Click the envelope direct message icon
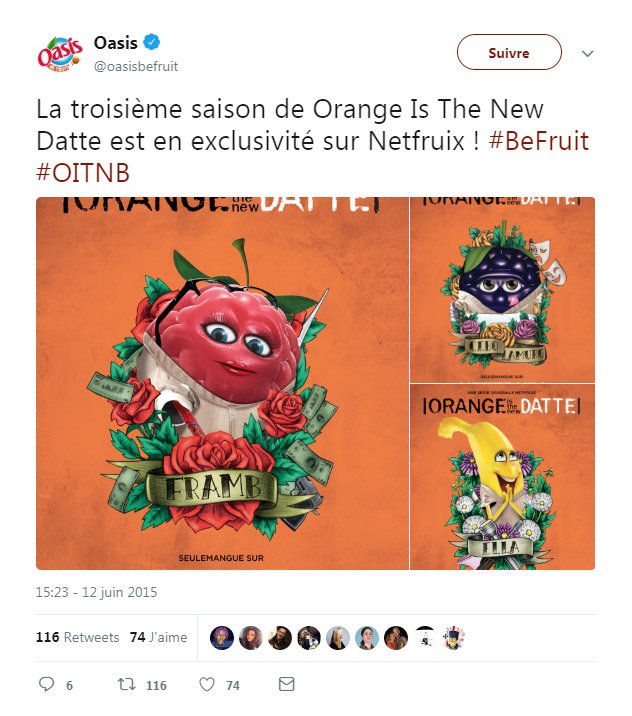Image resolution: width=632 pixels, height=716 pixels. point(286,685)
